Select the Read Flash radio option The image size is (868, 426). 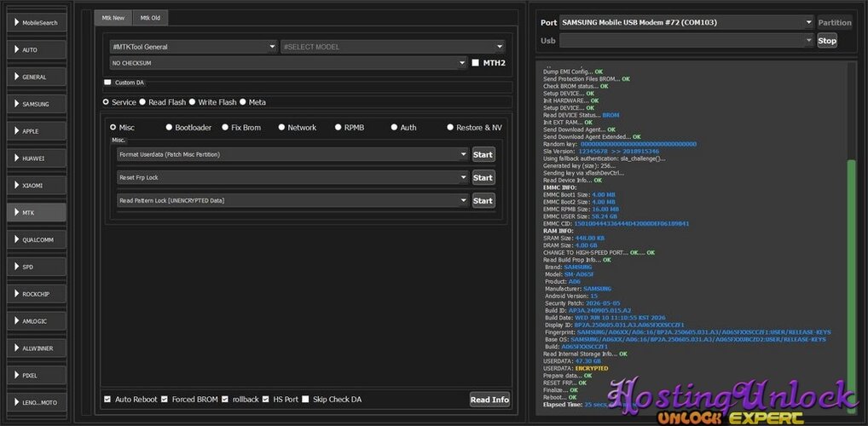point(142,102)
